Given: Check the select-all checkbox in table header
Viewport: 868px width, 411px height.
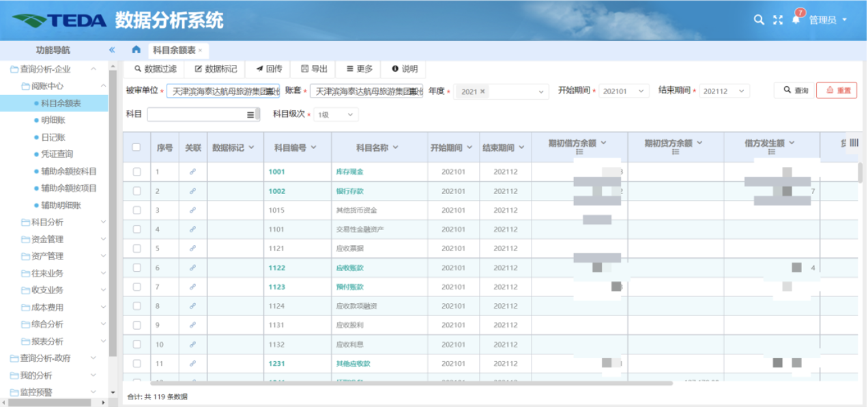Looking at the screenshot, I should click(136, 147).
